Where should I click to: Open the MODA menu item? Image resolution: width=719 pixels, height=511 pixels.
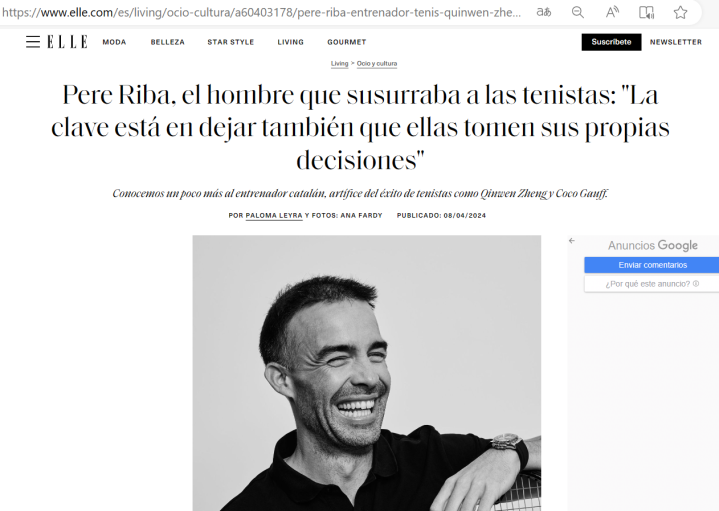click(114, 42)
